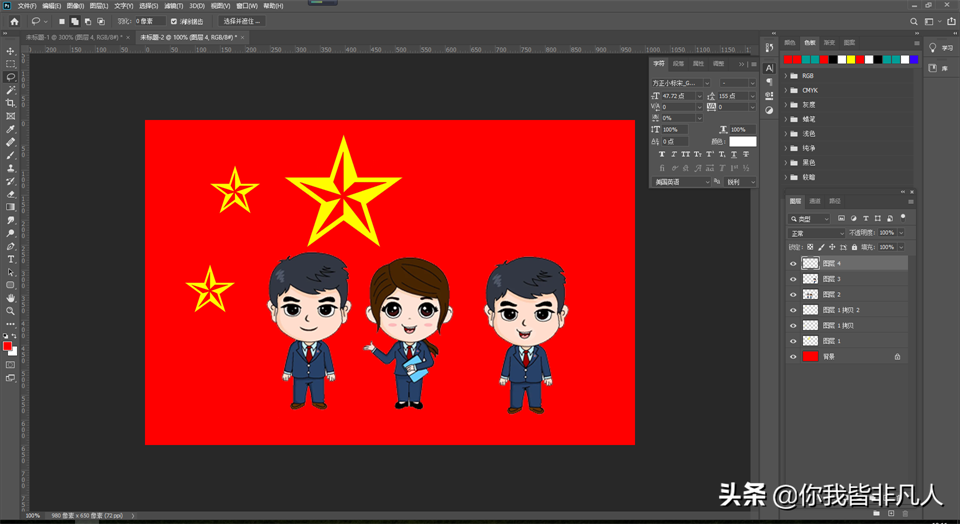This screenshot has height=524, width=960.
Task: Open the 美国英语 language dropdown
Action: click(681, 182)
